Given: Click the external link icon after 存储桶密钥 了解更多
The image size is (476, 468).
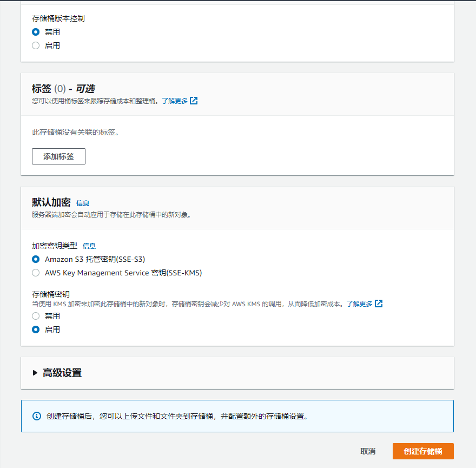Looking at the screenshot, I should (379, 304).
